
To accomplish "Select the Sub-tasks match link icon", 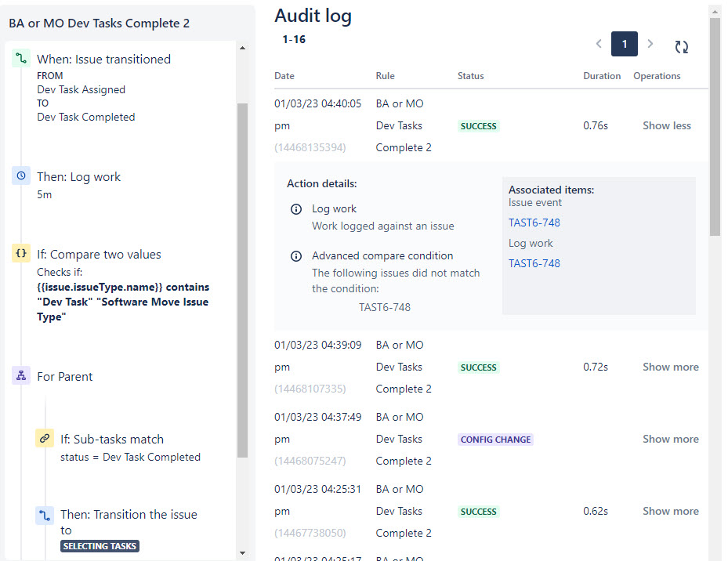I will [x=45, y=438].
